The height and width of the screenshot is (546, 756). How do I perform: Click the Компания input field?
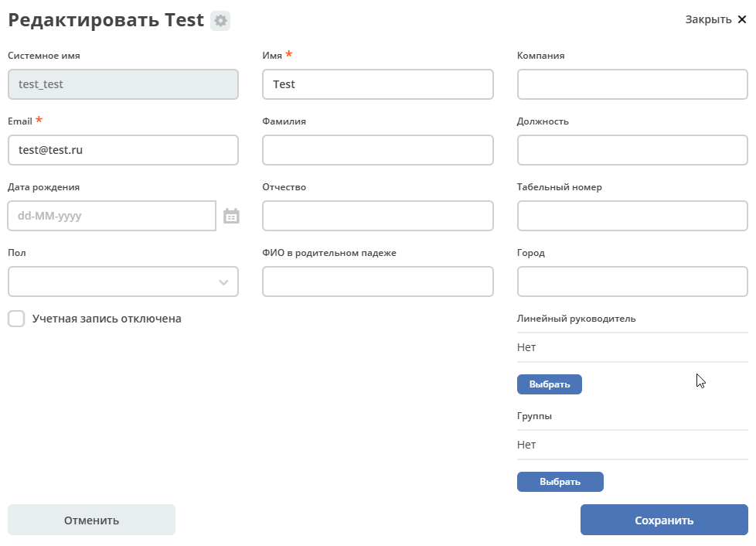click(632, 84)
